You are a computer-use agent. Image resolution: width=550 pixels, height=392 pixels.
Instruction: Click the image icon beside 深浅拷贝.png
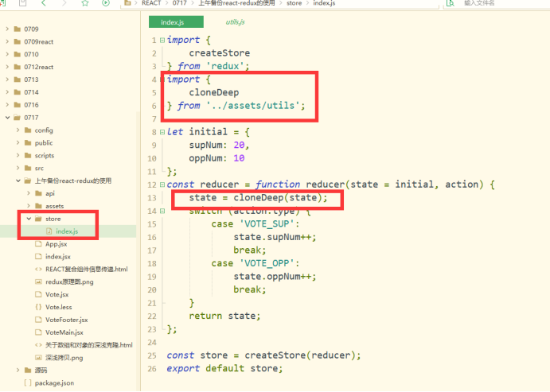pos(38,357)
